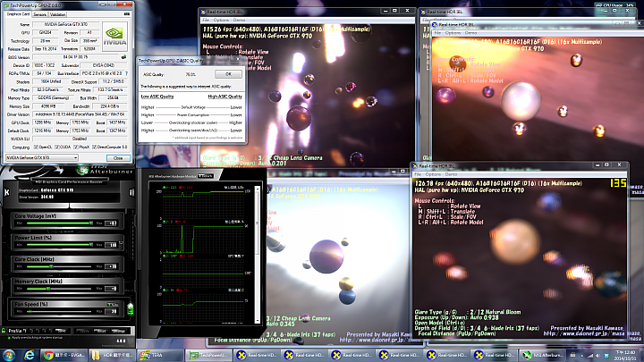Switch to the Validation tab in GPU-Z
Screen dimensions: 644x362
coord(57,14)
